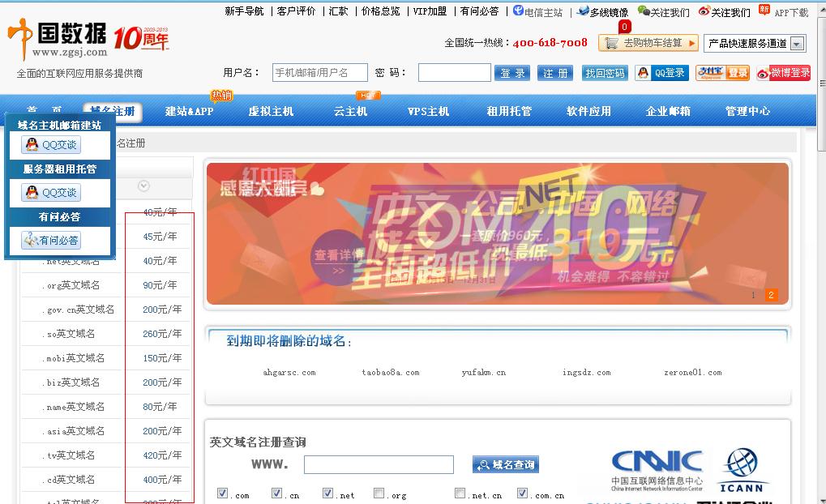826x504 pixels.
Task: Open the 管理中心 nav tab
Action: (x=747, y=112)
